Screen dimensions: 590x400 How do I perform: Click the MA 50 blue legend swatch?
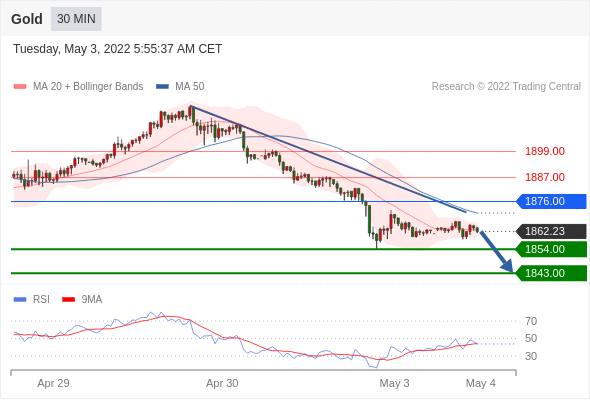162,87
